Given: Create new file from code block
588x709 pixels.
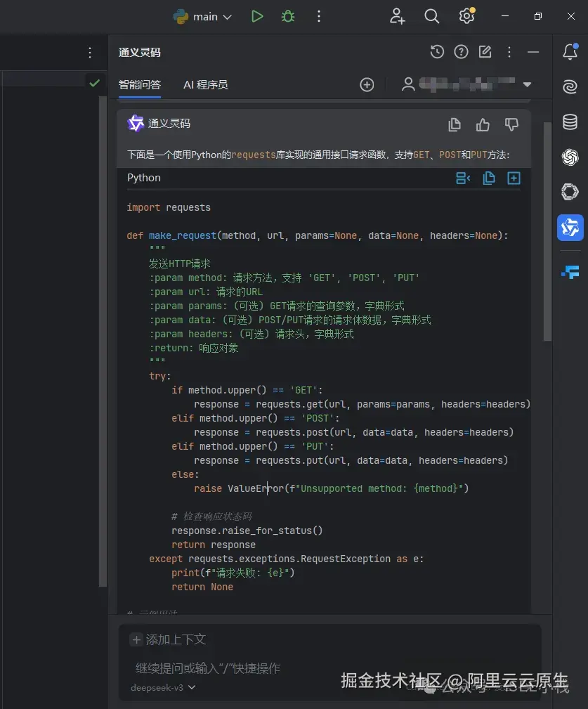Looking at the screenshot, I should 514,178.
